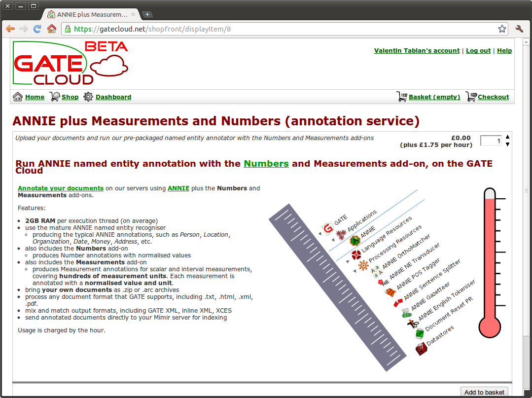532x398 pixels.
Task: Click the triangle beside the GATE node
Action: tap(320, 234)
